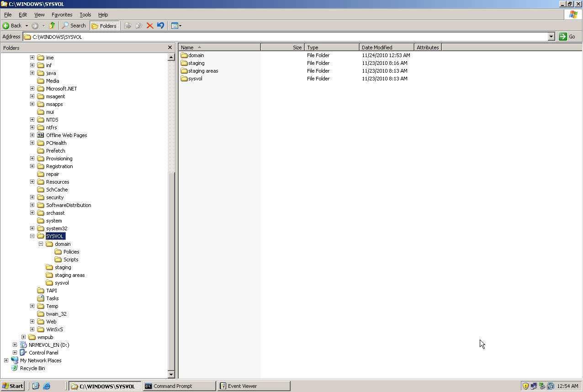
Task: Click the Offline Web Pages tree icon
Action: pyautogui.click(x=40, y=135)
